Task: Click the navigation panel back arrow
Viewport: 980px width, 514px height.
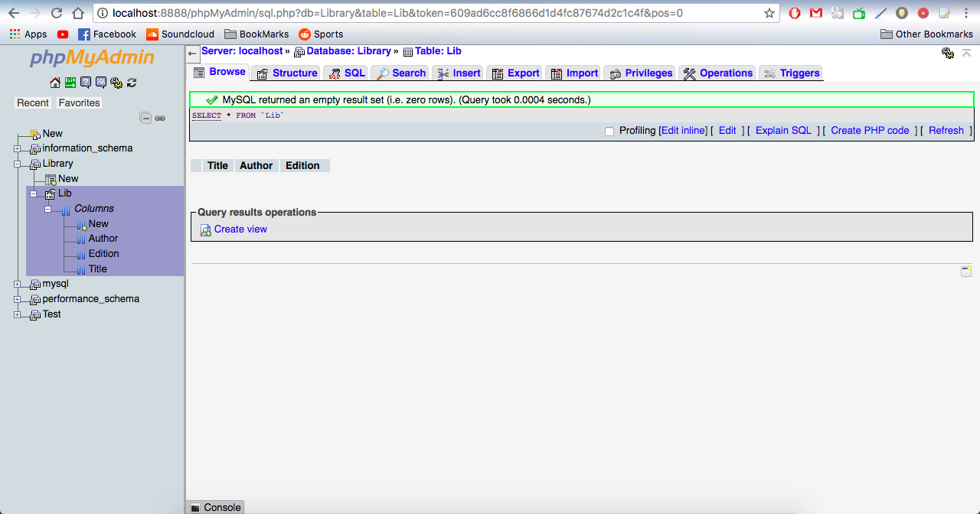Action: (x=192, y=54)
